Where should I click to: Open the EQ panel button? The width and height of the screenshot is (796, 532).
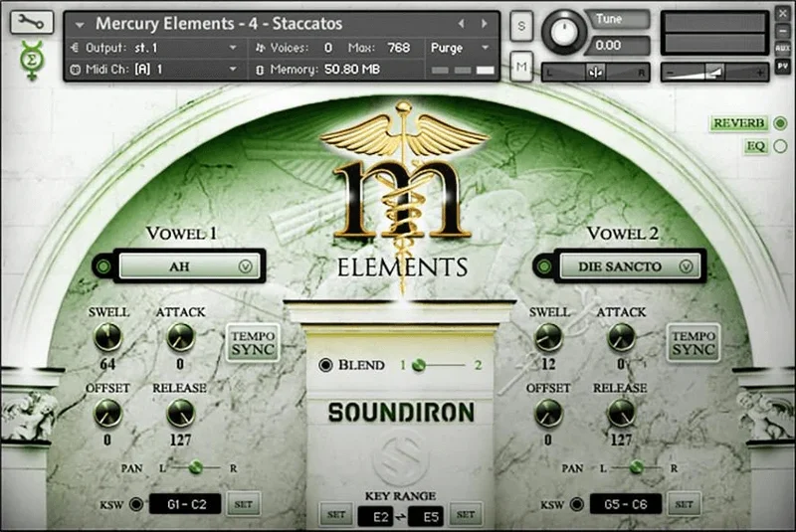pyautogui.click(x=755, y=146)
